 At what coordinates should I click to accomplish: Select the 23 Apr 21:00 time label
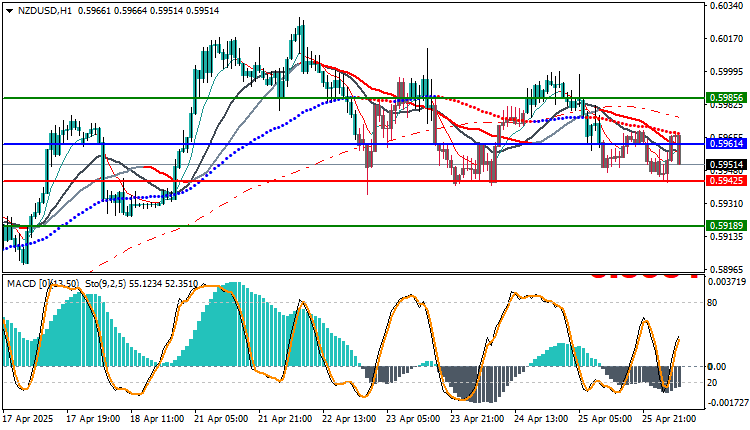(478, 419)
